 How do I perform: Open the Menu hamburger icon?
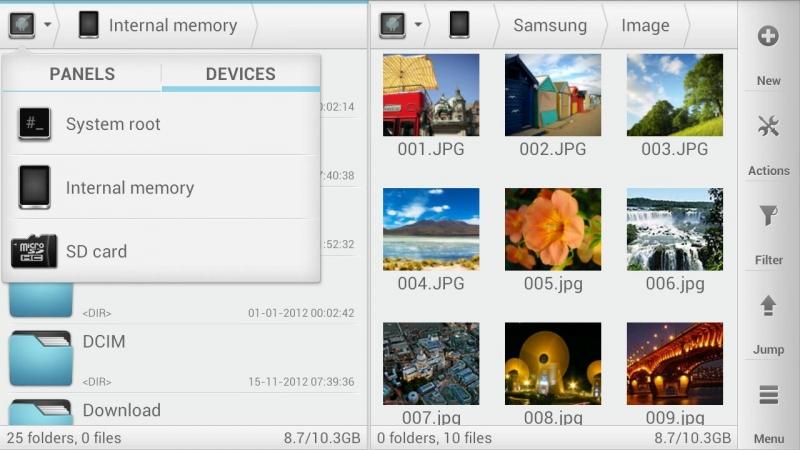(x=768, y=395)
